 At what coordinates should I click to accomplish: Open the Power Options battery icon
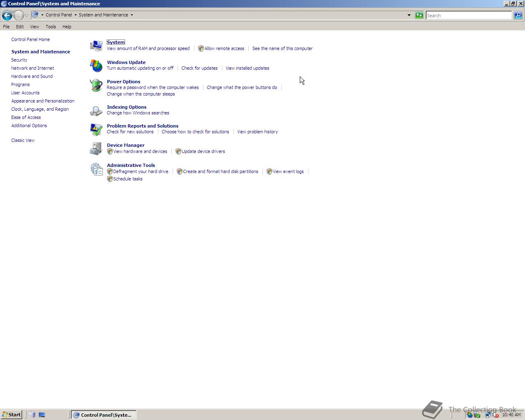[96, 85]
